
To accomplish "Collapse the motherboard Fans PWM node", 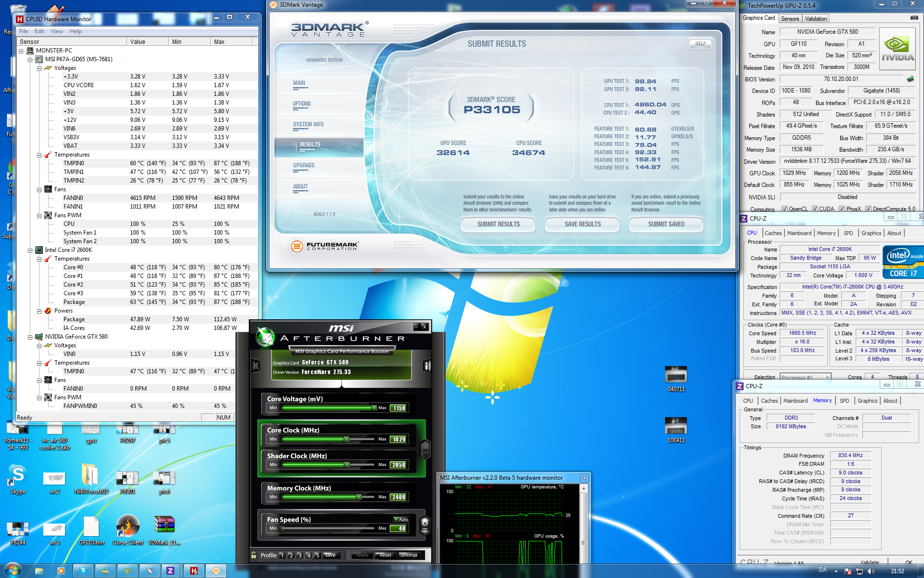I will [x=39, y=215].
